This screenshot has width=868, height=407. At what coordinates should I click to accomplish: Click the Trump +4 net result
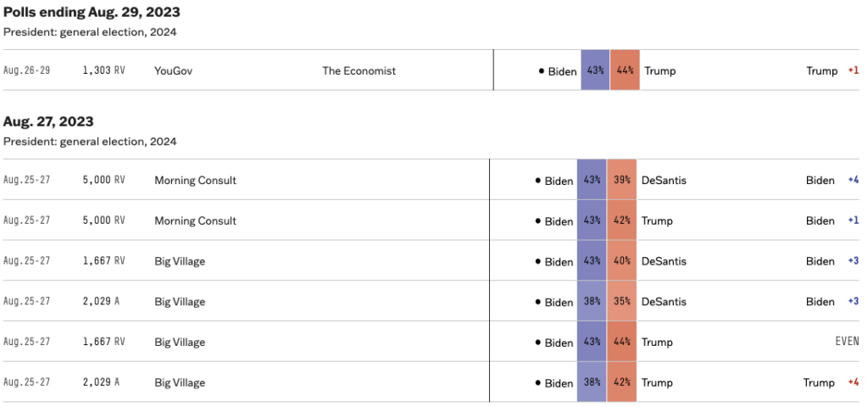click(x=854, y=382)
